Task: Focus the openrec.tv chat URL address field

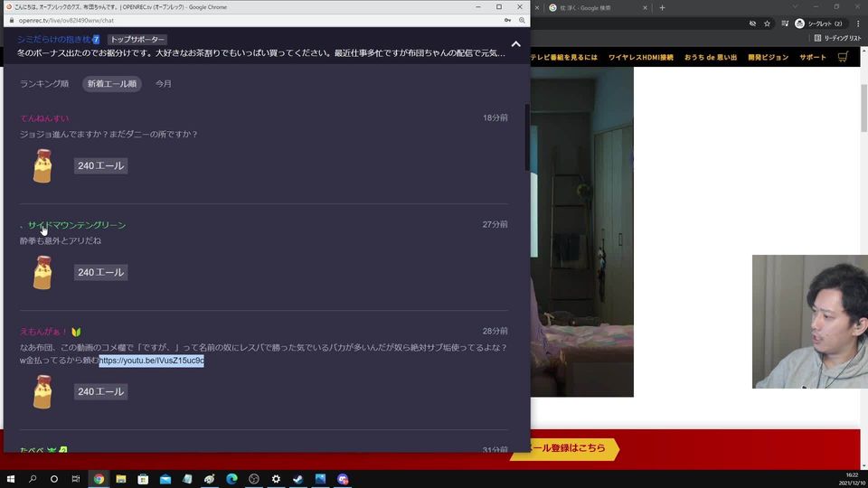Action: tap(66, 21)
